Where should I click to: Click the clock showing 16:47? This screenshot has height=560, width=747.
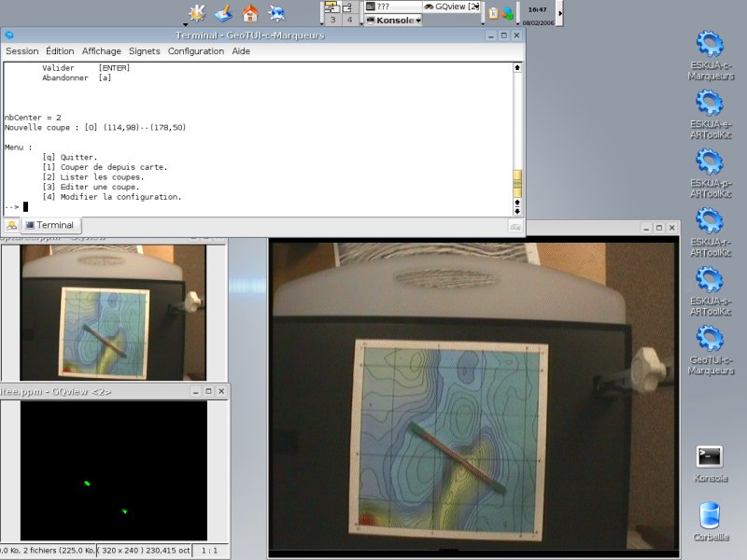[538, 9]
